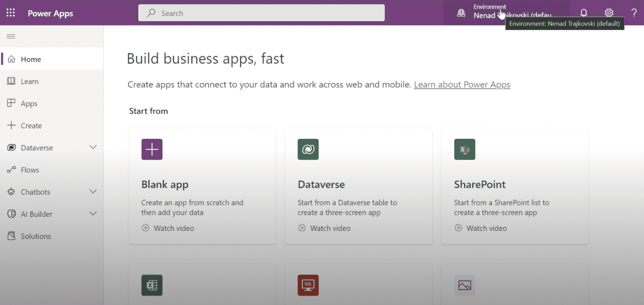Screen dimensions: 644x305
Task: Expand the Dataverse chevron in sidebar
Action: point(93,147)
